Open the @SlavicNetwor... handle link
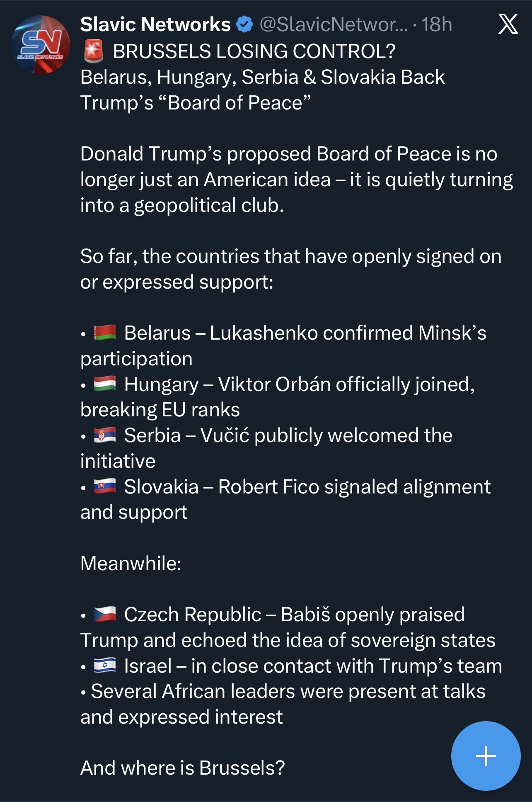Image resolution: width=532 pixels, height=802 pixels. click(334, 24)
